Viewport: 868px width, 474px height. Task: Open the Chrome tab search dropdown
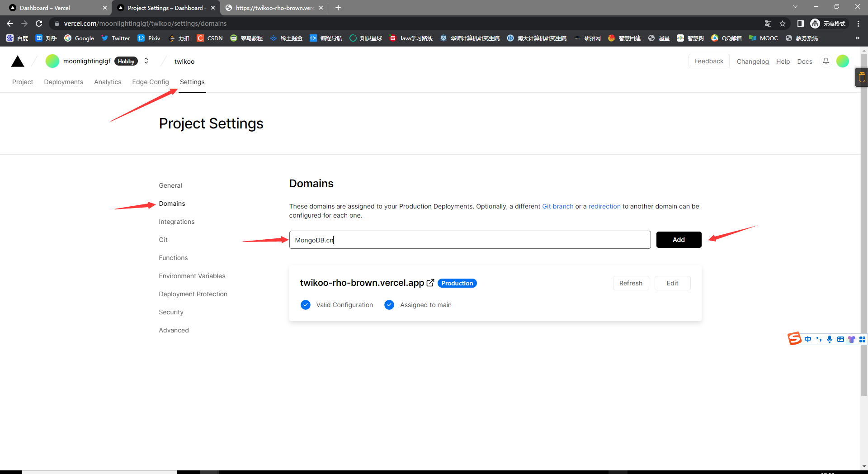pyautogui.click(x=795, y=7)
